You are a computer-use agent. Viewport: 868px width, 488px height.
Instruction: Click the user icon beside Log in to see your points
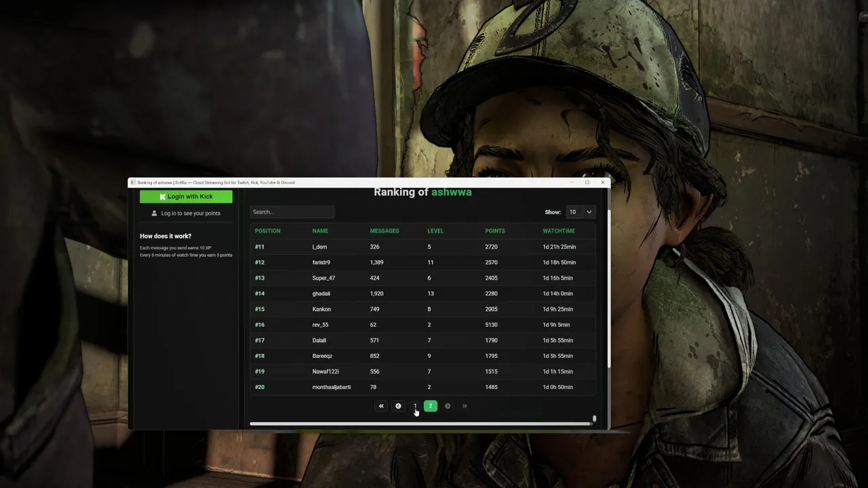coord(155,213)
